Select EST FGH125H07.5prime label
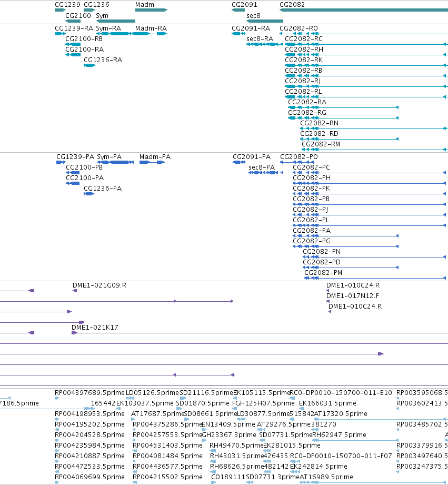 pyautogui.click(x=263, y=403)
